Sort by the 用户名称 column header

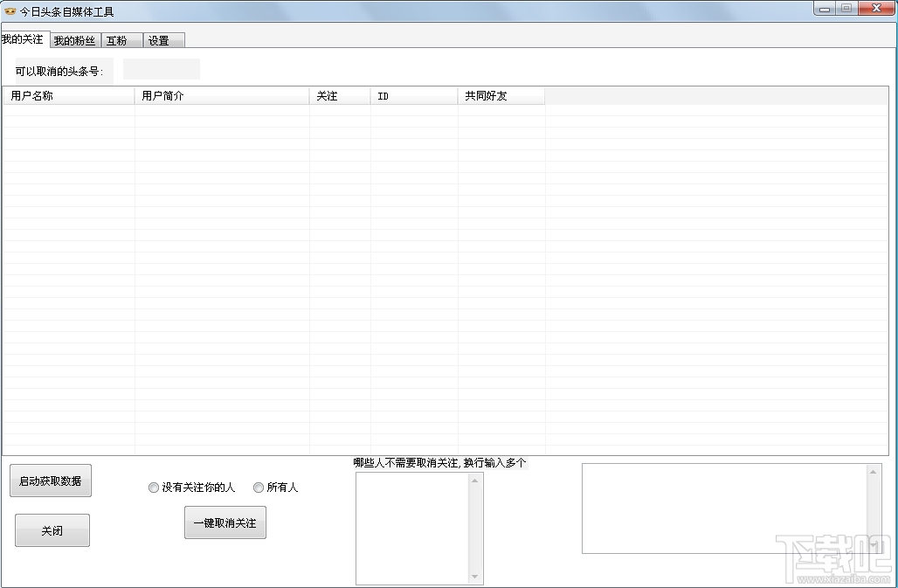(x=69, y=95)
